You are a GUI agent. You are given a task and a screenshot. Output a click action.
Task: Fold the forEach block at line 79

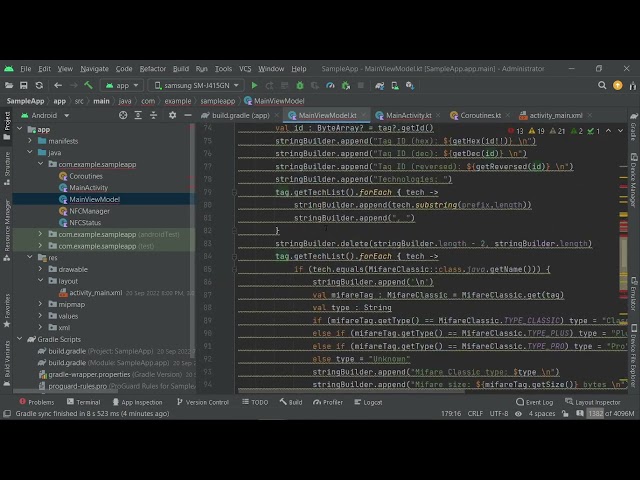pos(234,192)
